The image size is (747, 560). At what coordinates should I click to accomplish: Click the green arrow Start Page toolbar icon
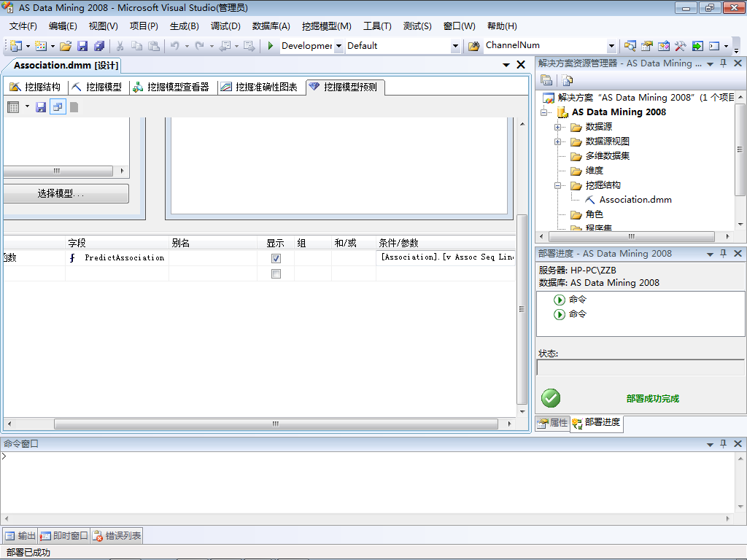697,46
